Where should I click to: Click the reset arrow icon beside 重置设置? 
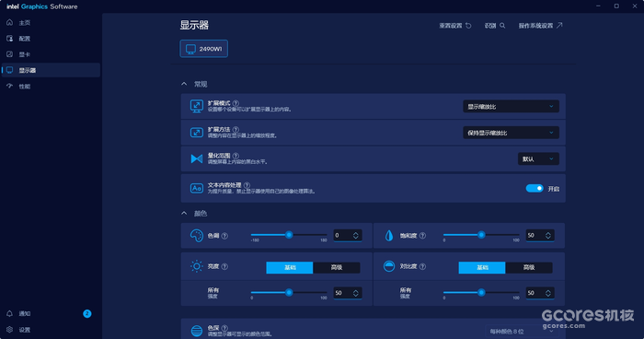coord(468,26)
